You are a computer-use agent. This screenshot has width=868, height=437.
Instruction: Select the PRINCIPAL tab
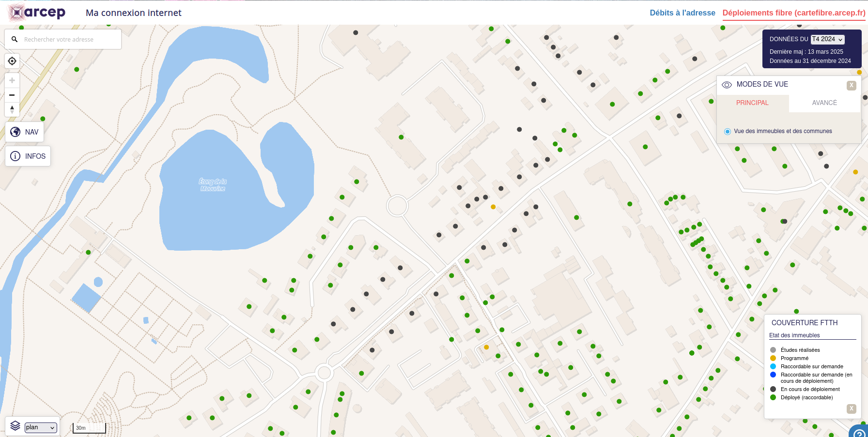752,103
